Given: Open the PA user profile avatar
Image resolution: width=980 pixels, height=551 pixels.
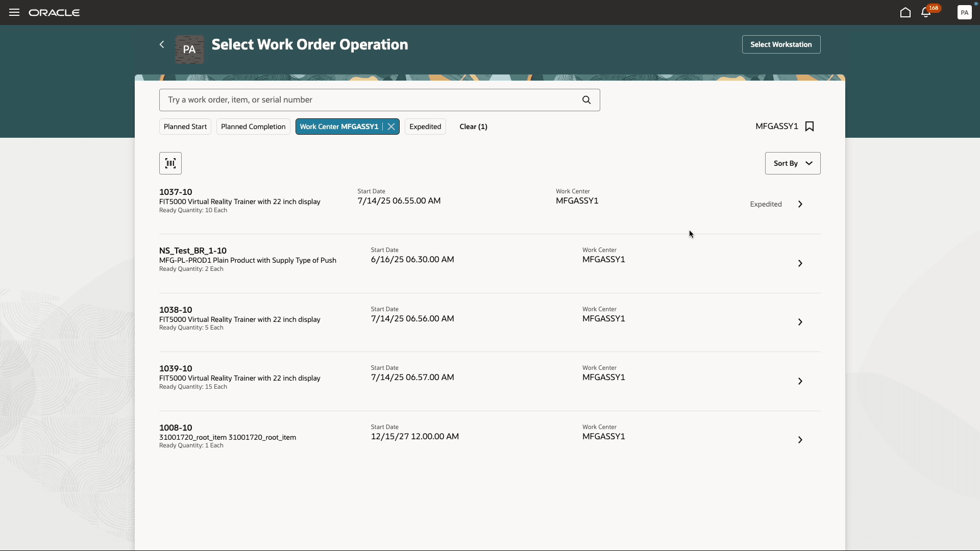Looking at the screenshot, I should pyautogui.click(x=965, y=13).
